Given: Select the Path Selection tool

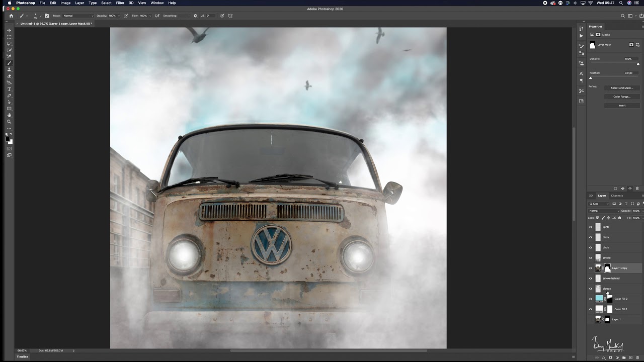Looking at the screenshot, I should tap(9, 102).
